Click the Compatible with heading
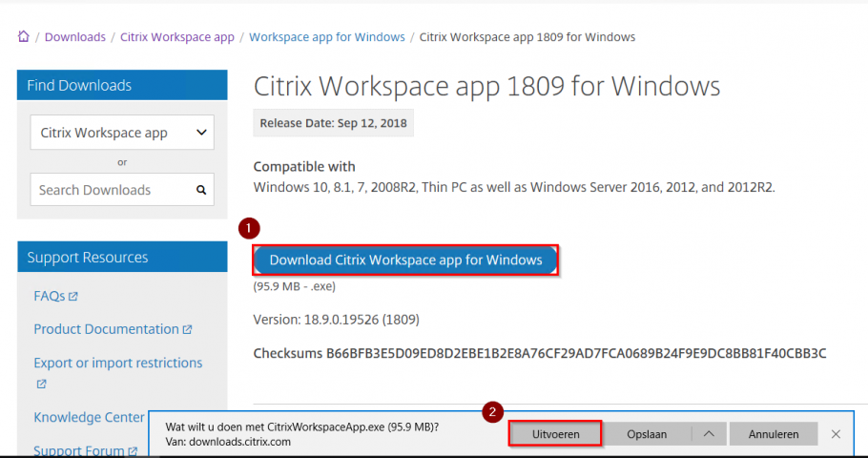This screenshot has width=868, height=458. 304,166
